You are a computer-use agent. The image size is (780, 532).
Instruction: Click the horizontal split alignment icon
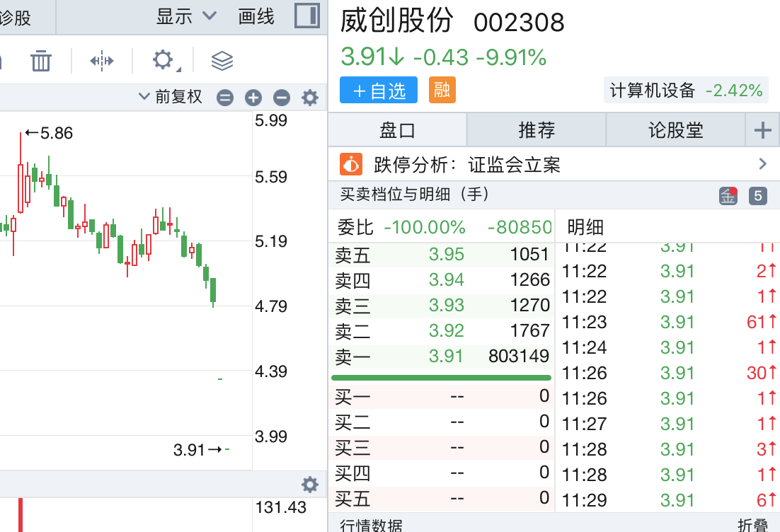pyautogui.click(x=102, y=61)
